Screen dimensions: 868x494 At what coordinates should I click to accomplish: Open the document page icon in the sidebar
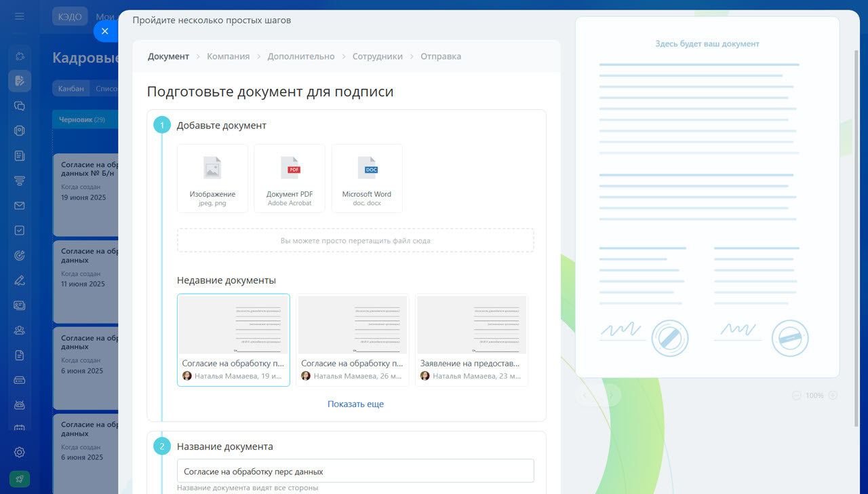[x=20, y=355]
